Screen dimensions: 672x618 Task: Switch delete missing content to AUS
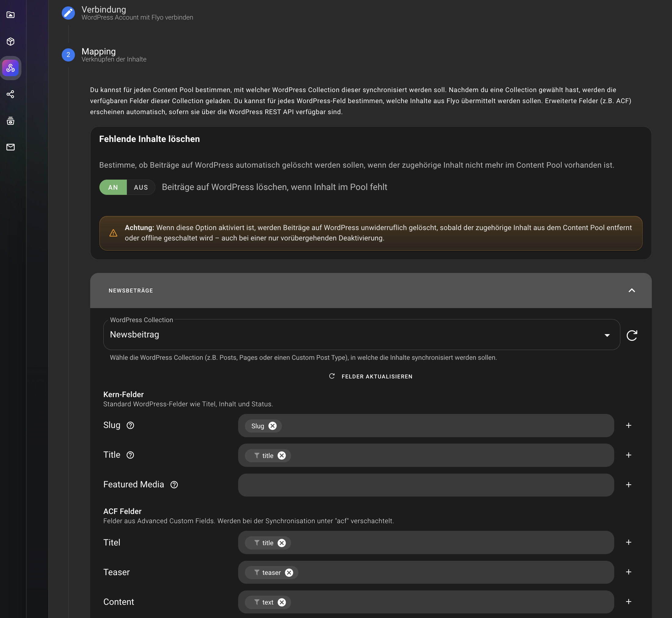[x=141, y=187]
